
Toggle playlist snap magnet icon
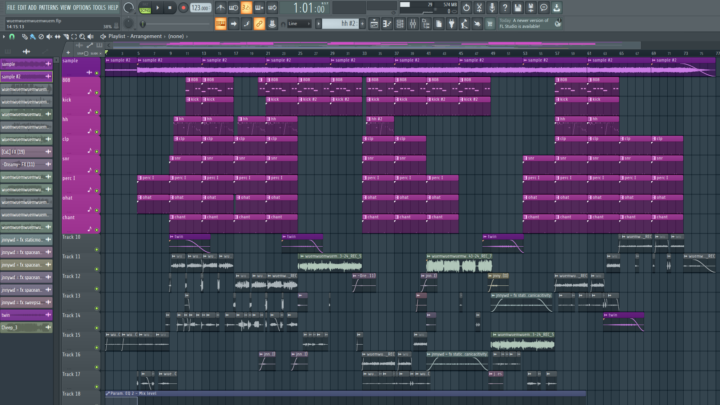tap(12, 37)
